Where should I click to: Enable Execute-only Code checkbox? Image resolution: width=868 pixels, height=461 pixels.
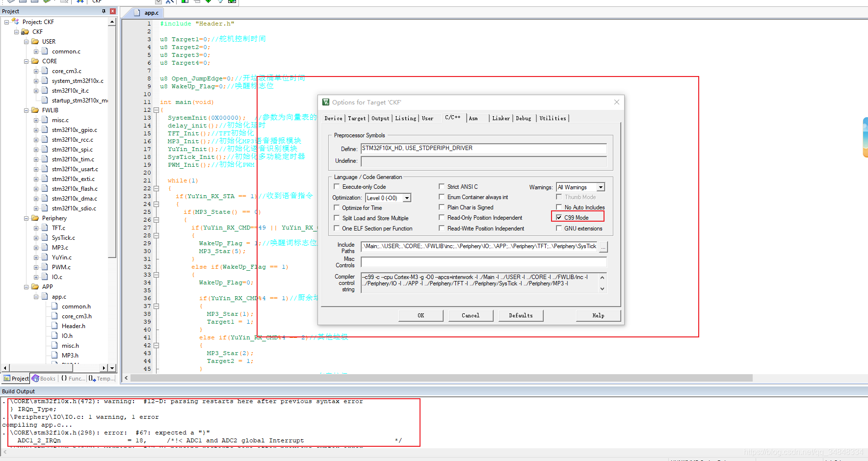(x=337, y=186)
